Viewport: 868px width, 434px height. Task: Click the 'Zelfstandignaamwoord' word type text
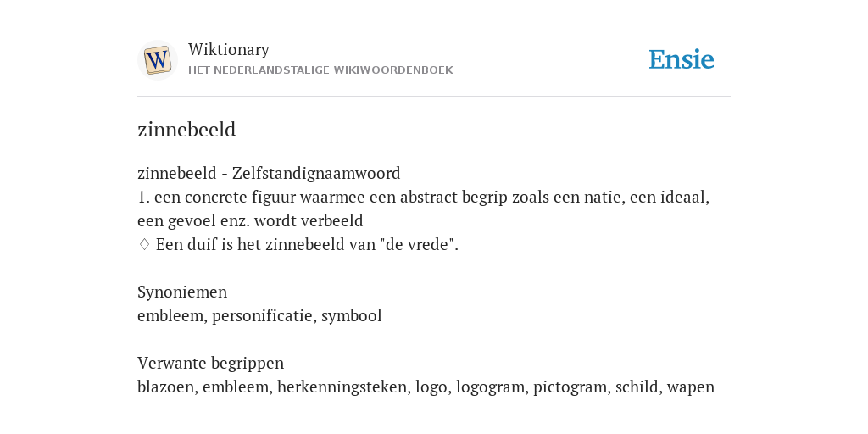tap(316, 173)
